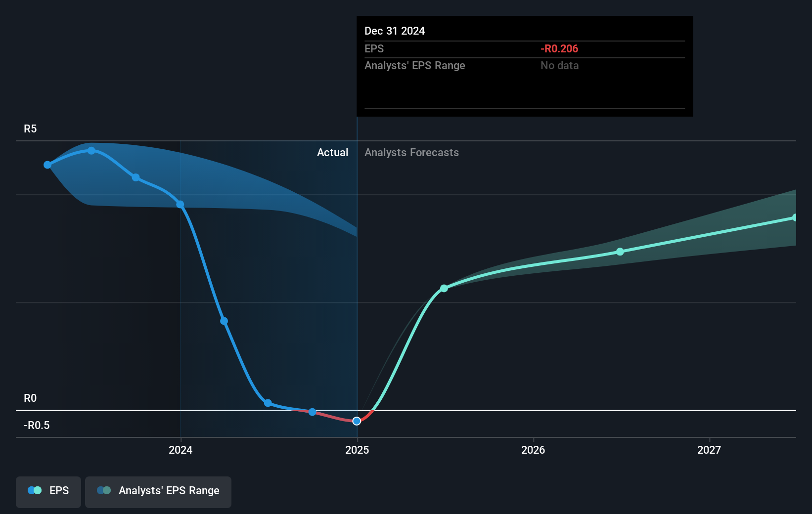
Task: Click the first blue EPS data point on chart
Action: pyautogui.click(x=47, y=165)
